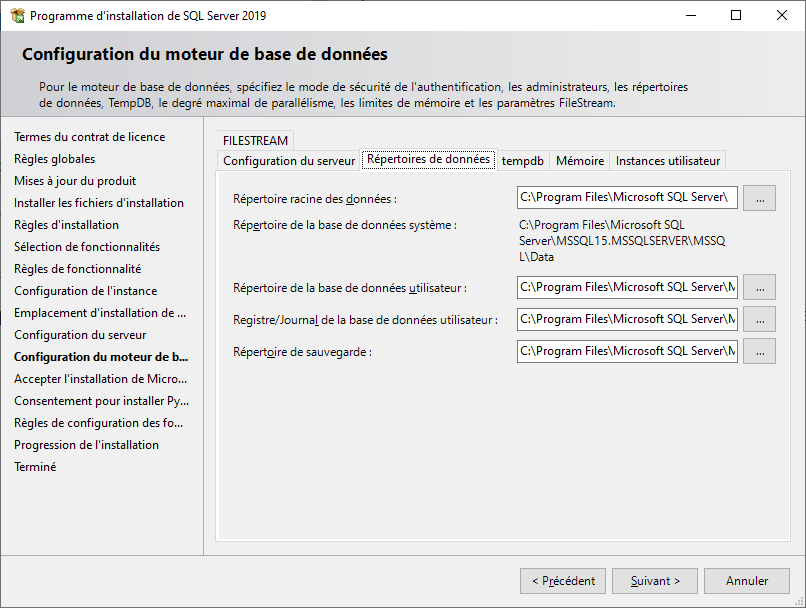Viewport: 806px width, 608px height.
Task: Select 'Configuration du moteur de b...' step
Action: (101, 357)
